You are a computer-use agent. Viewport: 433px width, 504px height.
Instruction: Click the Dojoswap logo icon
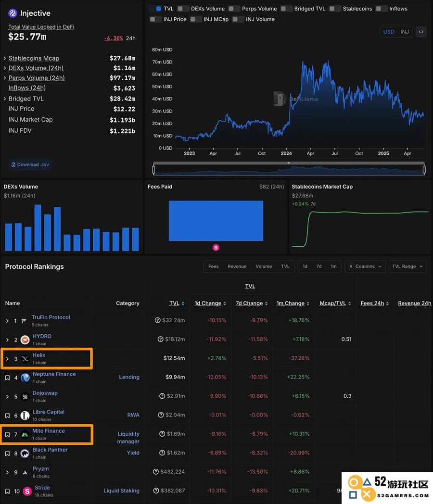pos(25,397)
